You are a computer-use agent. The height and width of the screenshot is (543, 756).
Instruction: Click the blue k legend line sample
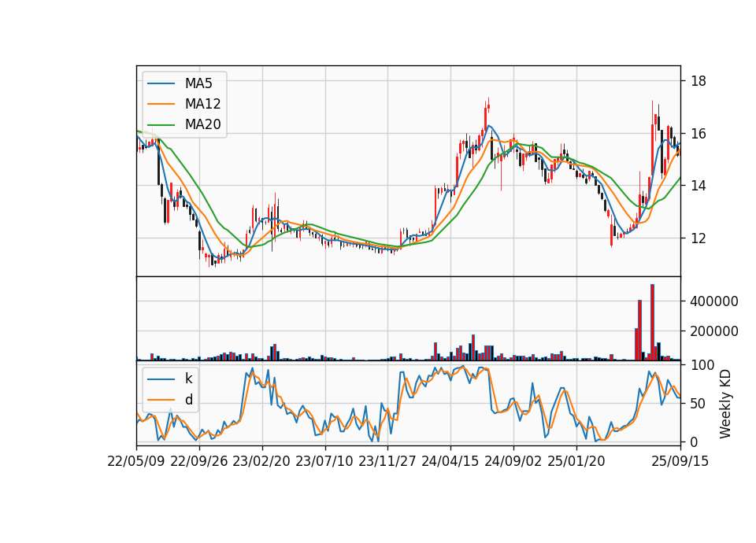[161, 379]
